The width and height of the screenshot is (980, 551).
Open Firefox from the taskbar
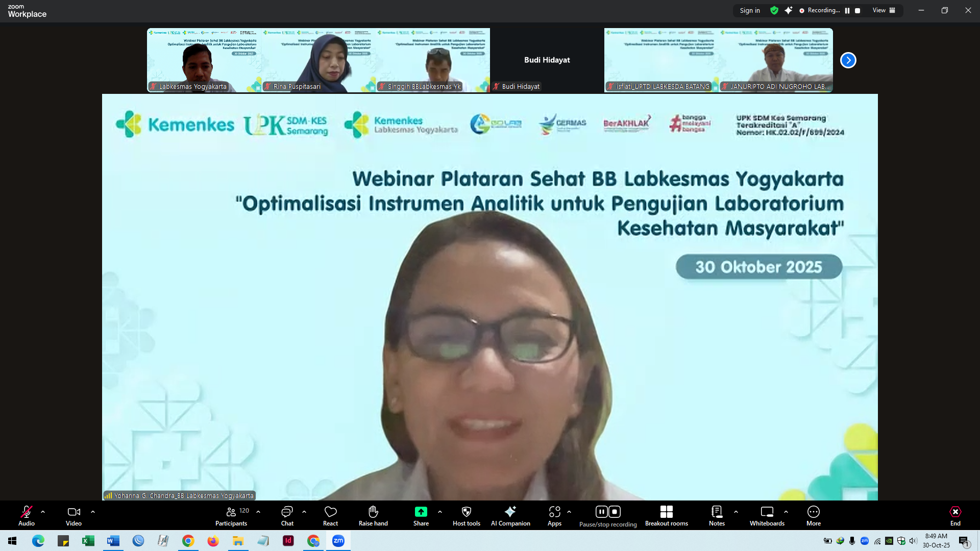[213, 541]
